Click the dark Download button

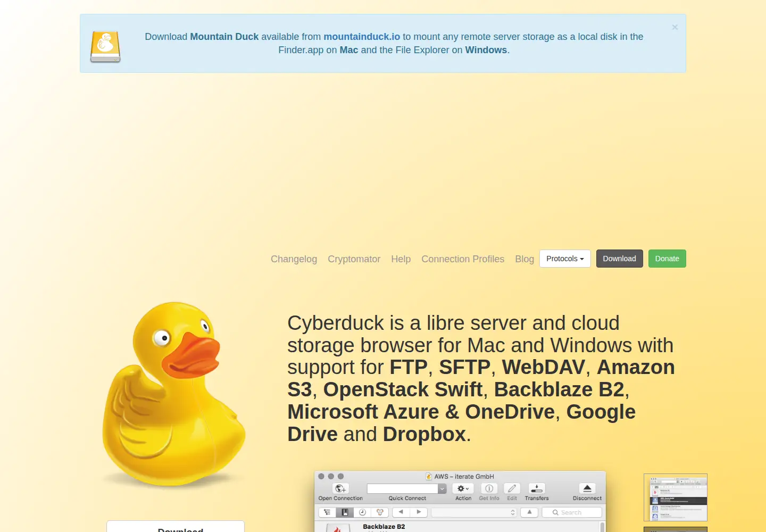(619, 259)
